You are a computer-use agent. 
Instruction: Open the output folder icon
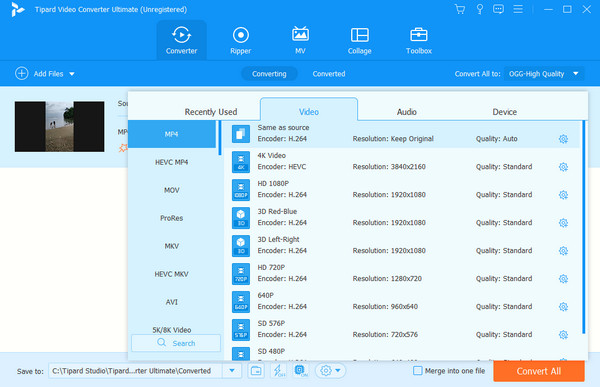click(256, 371)
